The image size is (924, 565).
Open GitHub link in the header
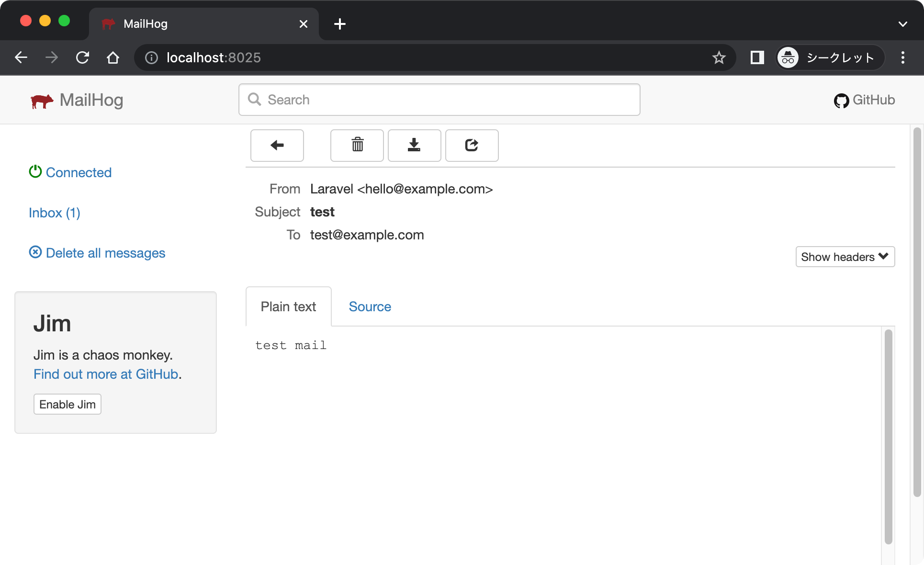click(864, 100)
